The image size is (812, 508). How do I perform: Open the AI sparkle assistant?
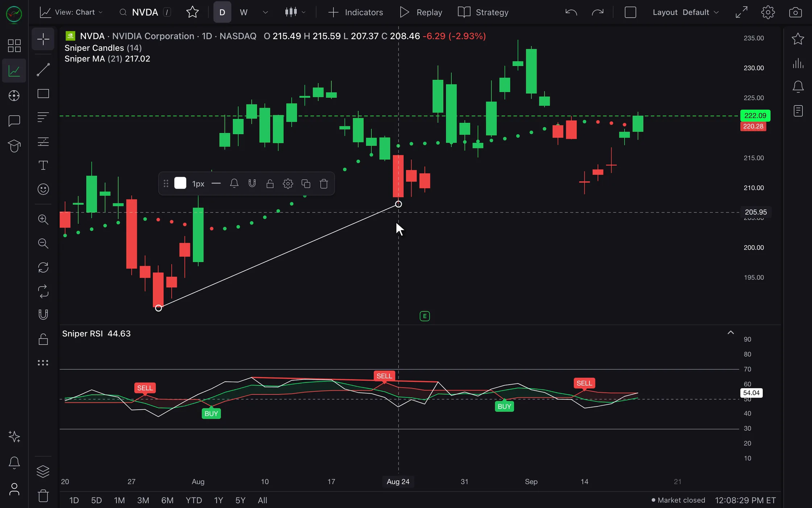pos(14,437)
